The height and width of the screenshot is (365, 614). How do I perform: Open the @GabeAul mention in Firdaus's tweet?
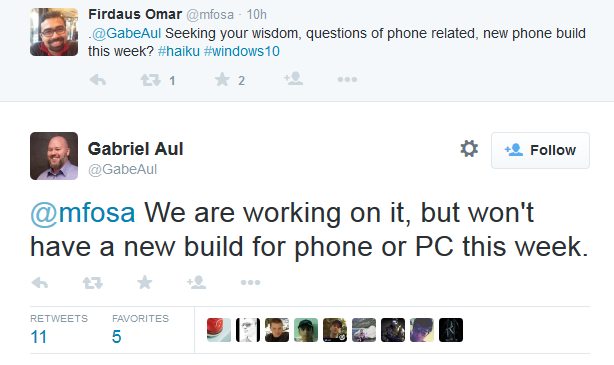[126, 34]
